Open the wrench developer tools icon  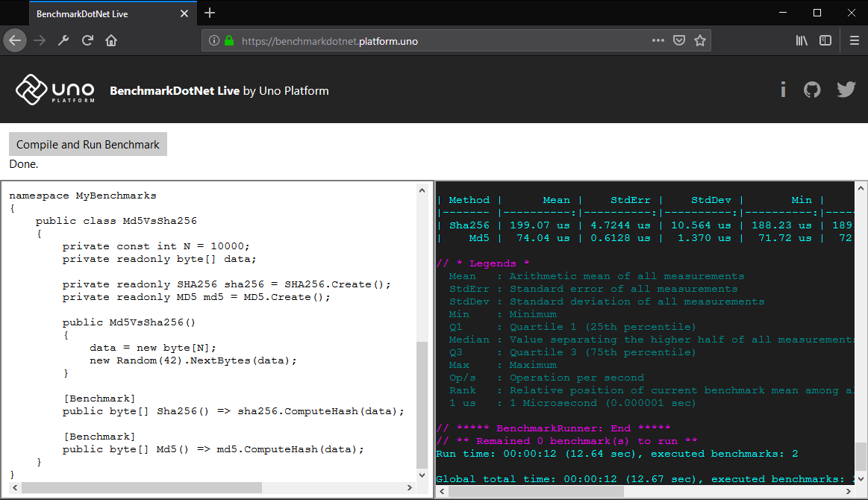click(x=63, y=40)
